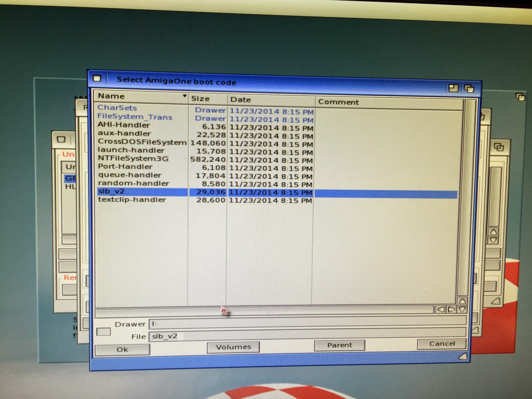Select the launch-handler file
This screenshot has height=399, width=532.
tap(131, 150)
